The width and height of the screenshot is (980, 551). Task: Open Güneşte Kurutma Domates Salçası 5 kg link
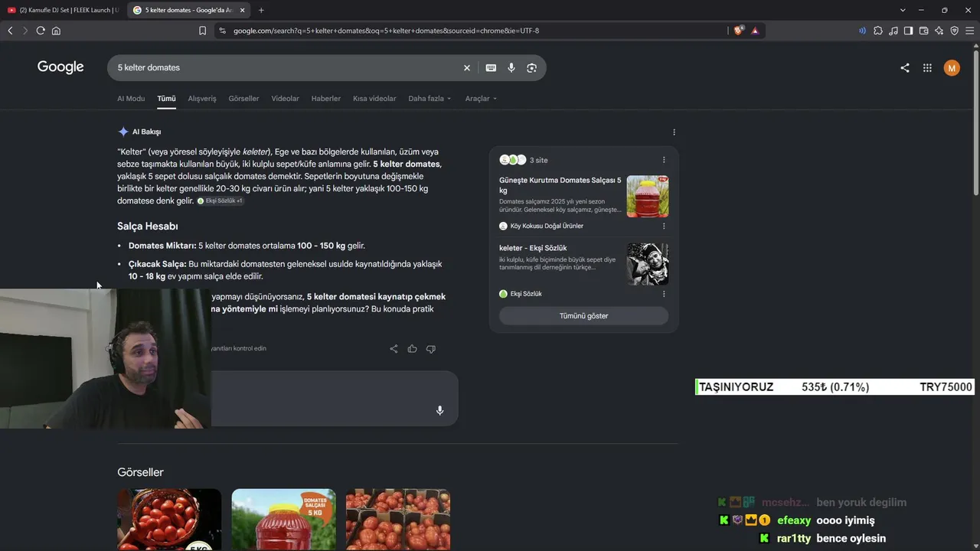click(560, 185)
